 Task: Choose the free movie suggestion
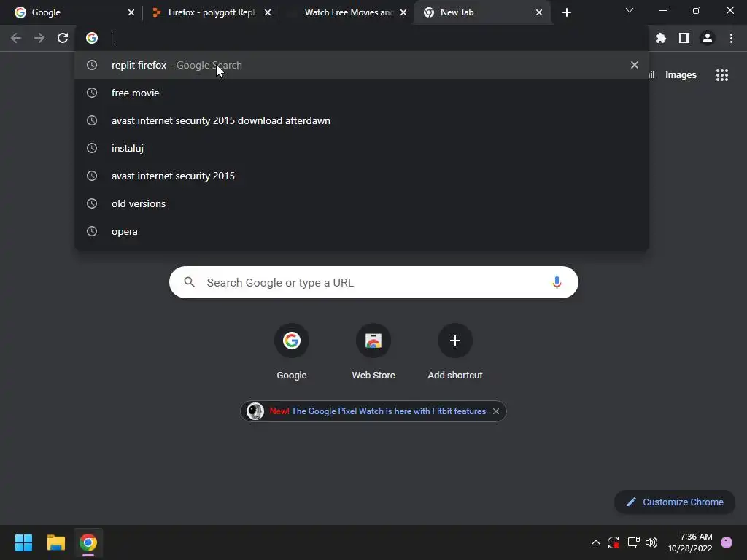point(362,93)
